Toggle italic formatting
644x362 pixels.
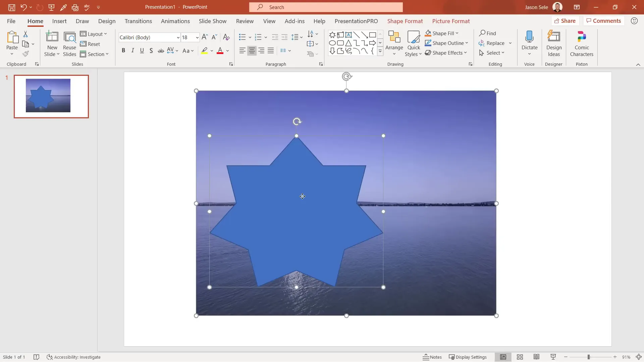pos(133,51)
